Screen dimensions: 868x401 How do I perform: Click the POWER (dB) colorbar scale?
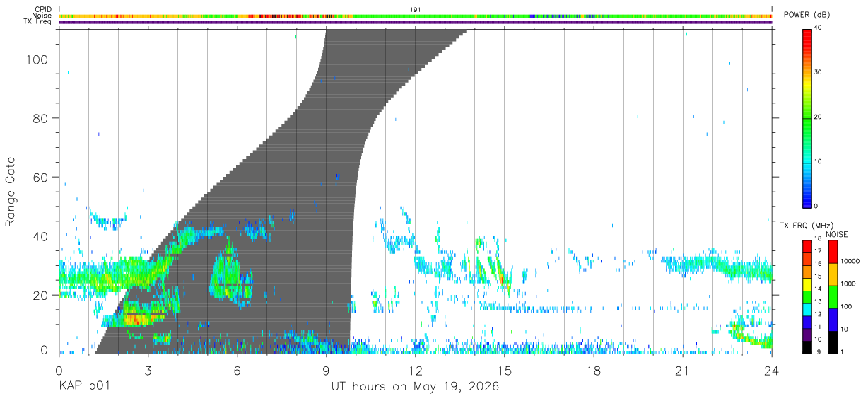coord(807,118)
